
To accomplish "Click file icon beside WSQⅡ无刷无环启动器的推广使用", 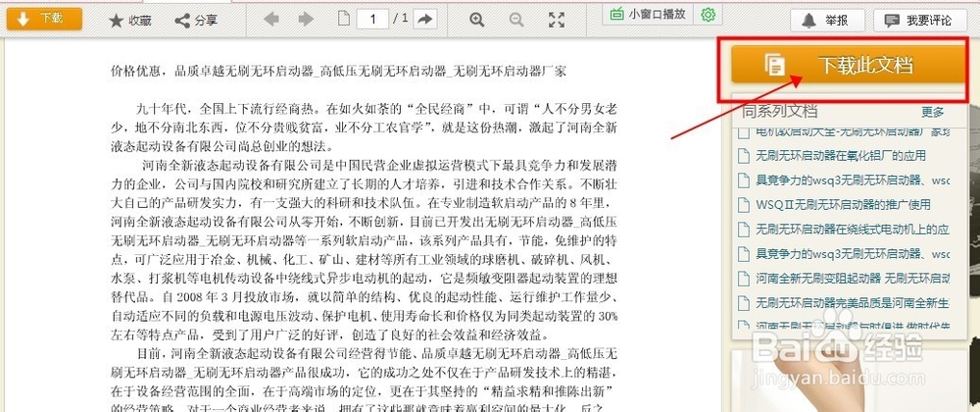I will 743,204.
